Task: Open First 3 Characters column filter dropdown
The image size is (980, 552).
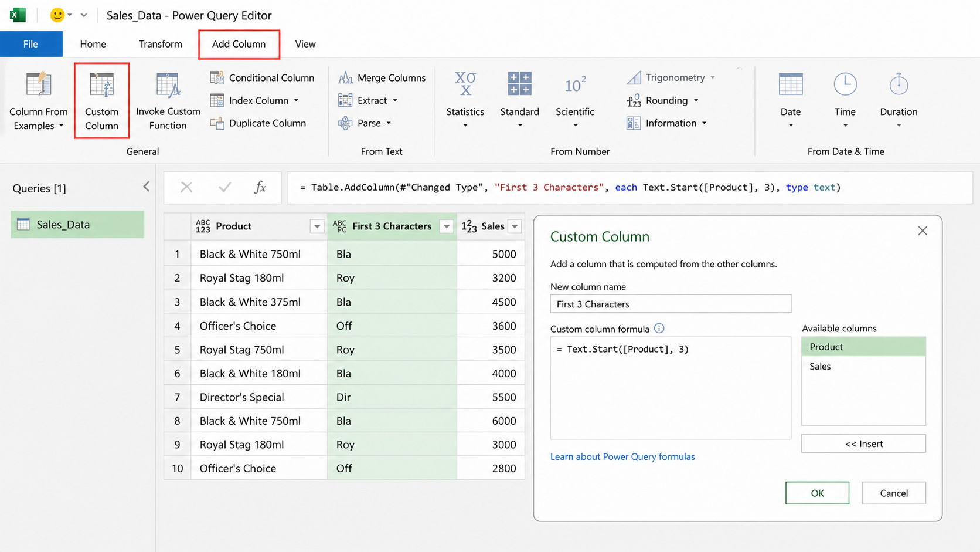Action: pyautogui.click(x=447, y=226)
